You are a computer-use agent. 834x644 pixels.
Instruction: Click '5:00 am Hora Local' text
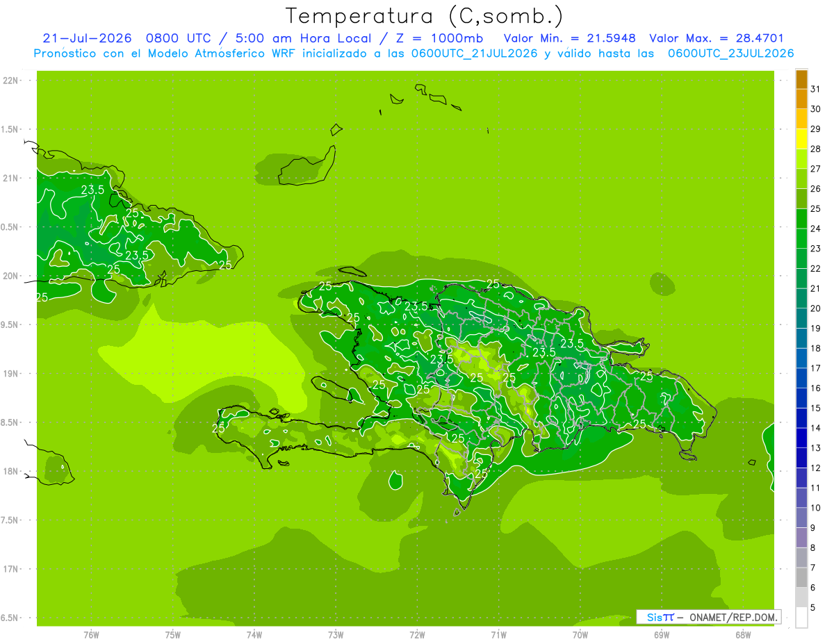[x=302, y=38]
